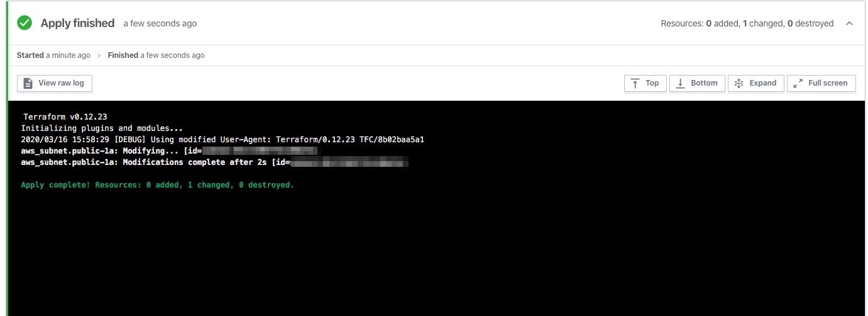
Task: Click the green Apply complete message
Action: pos(157,185)
